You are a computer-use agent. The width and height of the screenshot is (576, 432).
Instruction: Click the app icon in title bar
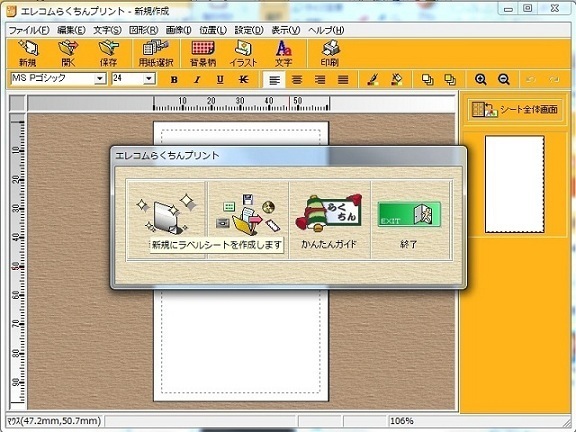(x=12, y=12)
